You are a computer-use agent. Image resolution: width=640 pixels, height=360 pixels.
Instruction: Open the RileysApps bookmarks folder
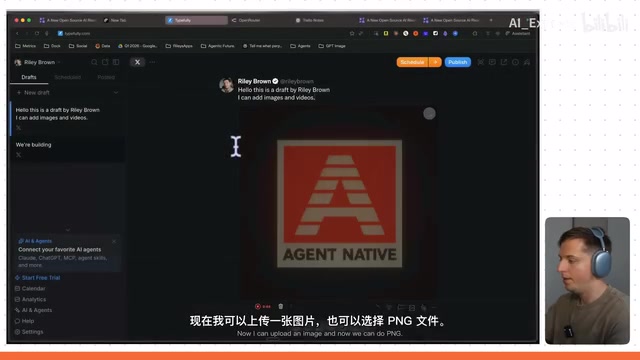click(x=179, y=46)
